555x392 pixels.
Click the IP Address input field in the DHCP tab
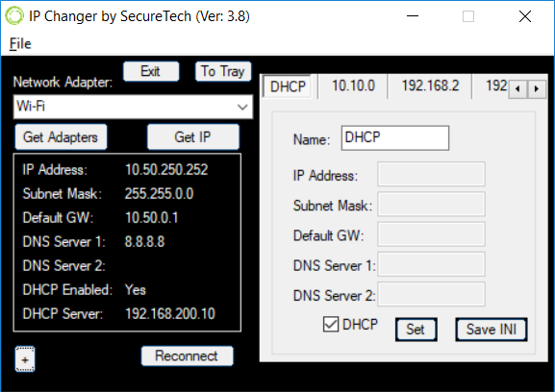point(431,174)
